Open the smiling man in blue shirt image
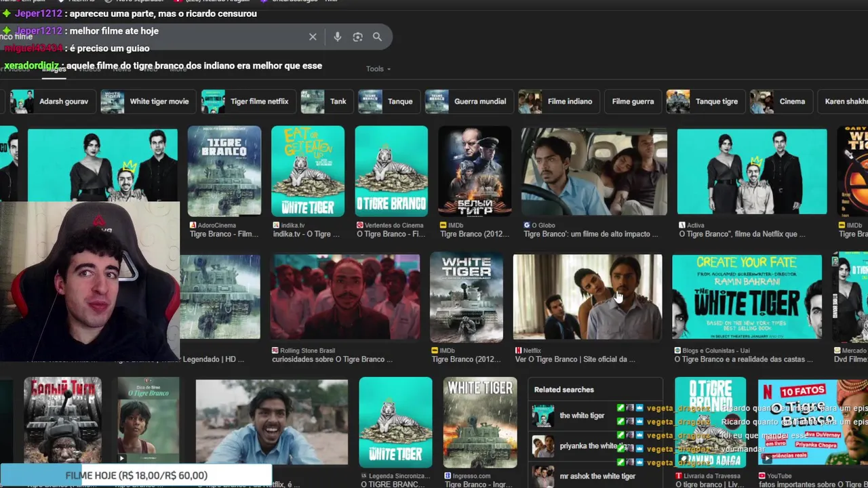 tap(272, 422)
